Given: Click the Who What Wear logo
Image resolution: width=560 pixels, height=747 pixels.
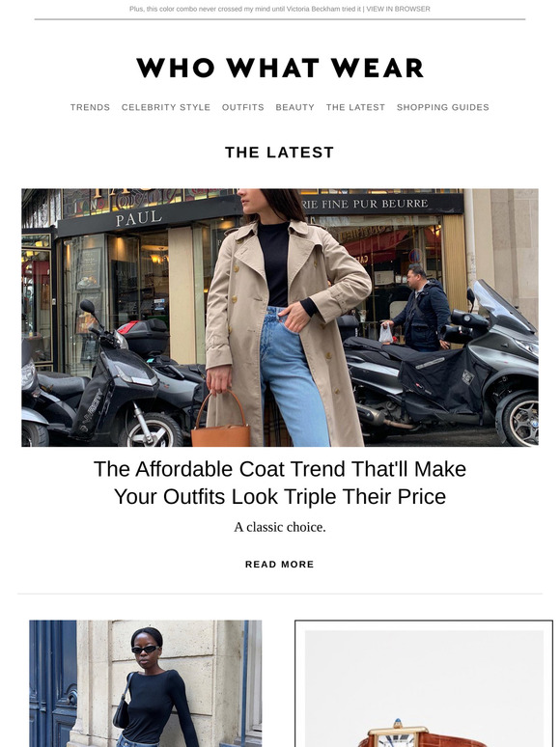Looking at the screenshot, I should [x=280, y=68].
